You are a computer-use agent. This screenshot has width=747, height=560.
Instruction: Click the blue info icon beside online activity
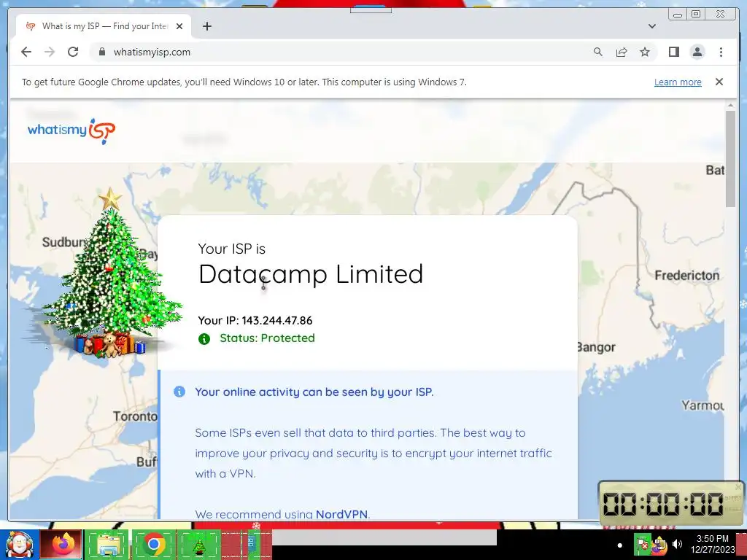pyautogui.click(x=179, y=392)
